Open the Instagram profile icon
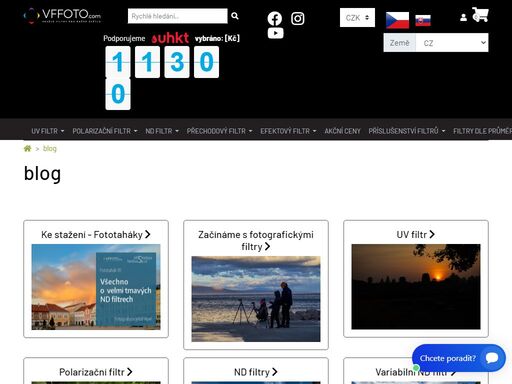 pos(298,19)
